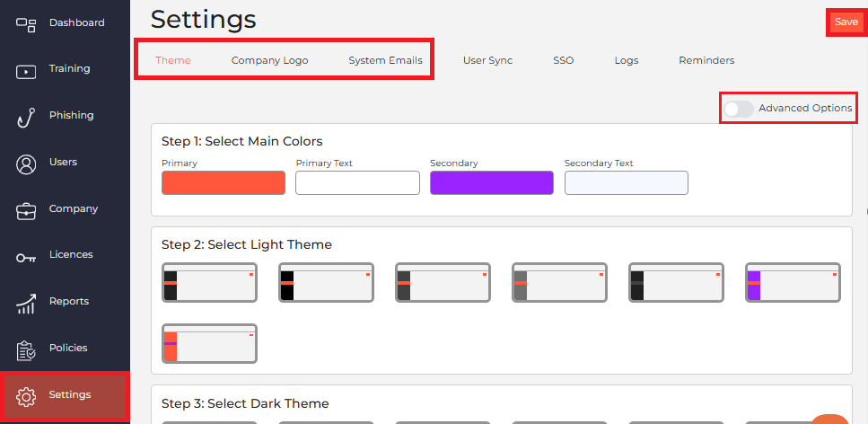
Task: Go to User Sync tab
Action: click(x=487, y=60)
